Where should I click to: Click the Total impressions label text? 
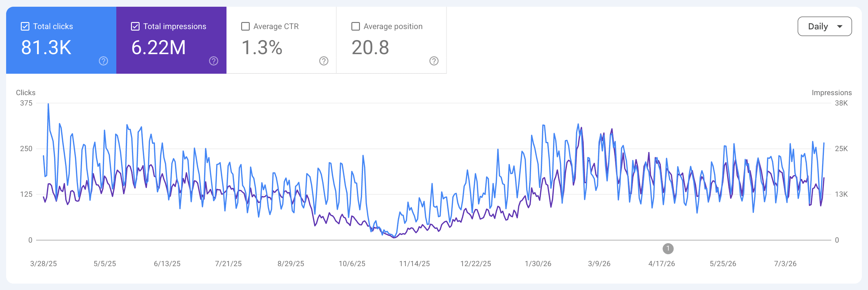pyautogui.click(x=174, y=26)
